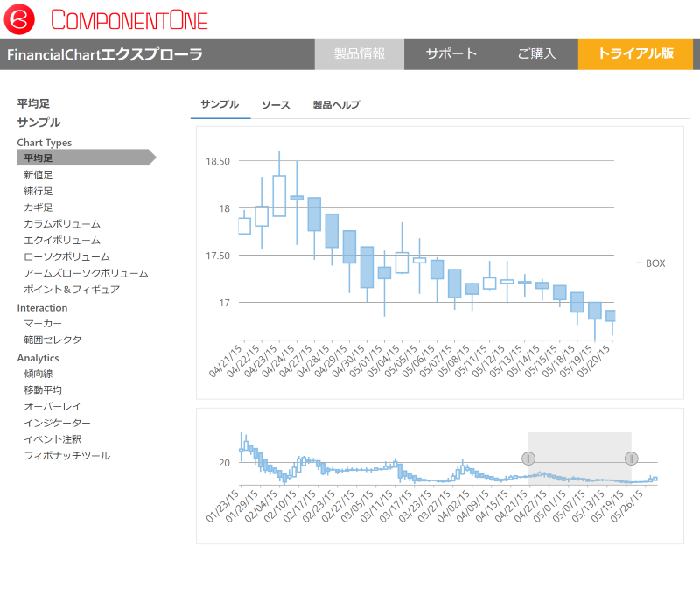Open the 製品ヘルプ tab
700x589 pixels.
click(x=336, y=105)
